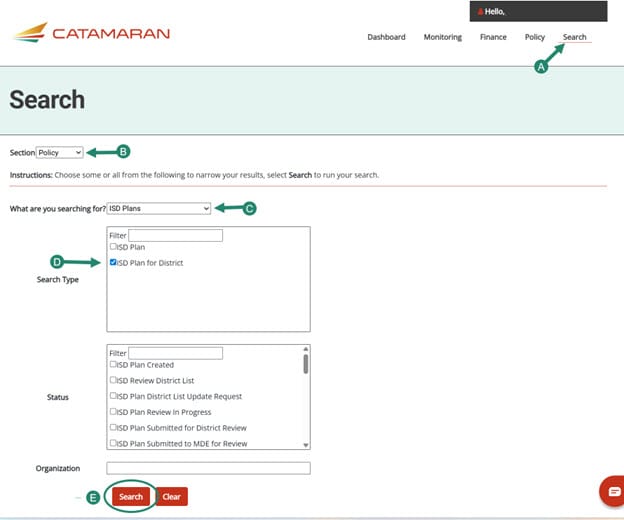This screenshot has height=520, width=624.
Task: Click the Status list scroll up arrow
Action: (306, 349)
